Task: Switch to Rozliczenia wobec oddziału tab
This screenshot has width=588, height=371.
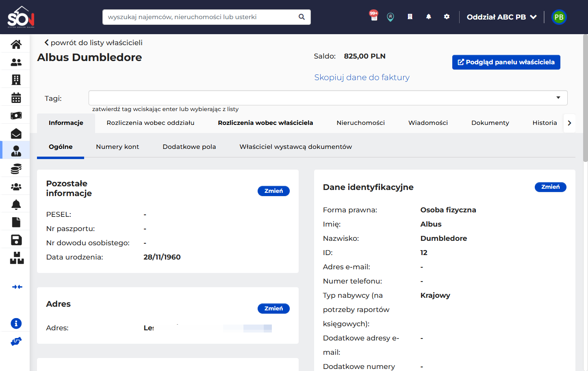Action: coord(150,123)
